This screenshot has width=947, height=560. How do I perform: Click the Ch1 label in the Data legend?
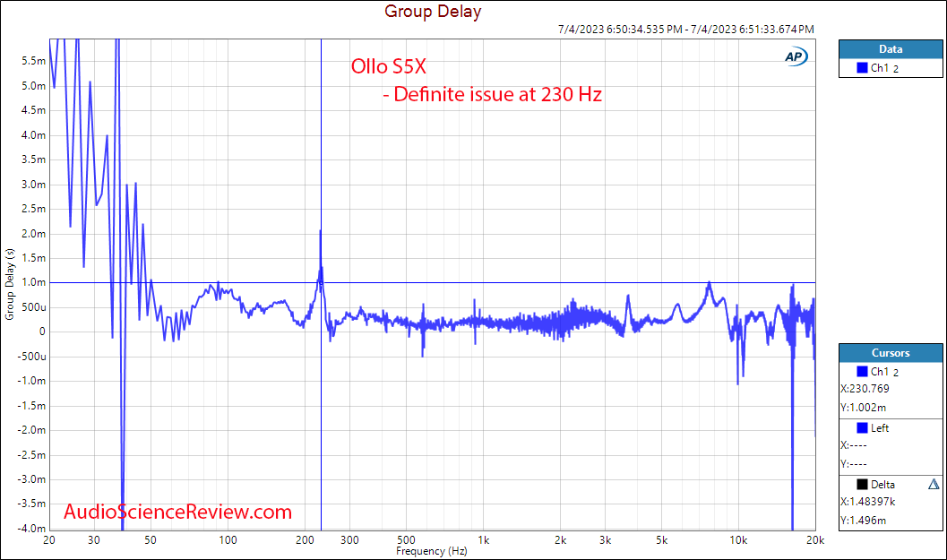tap(885, 68)
